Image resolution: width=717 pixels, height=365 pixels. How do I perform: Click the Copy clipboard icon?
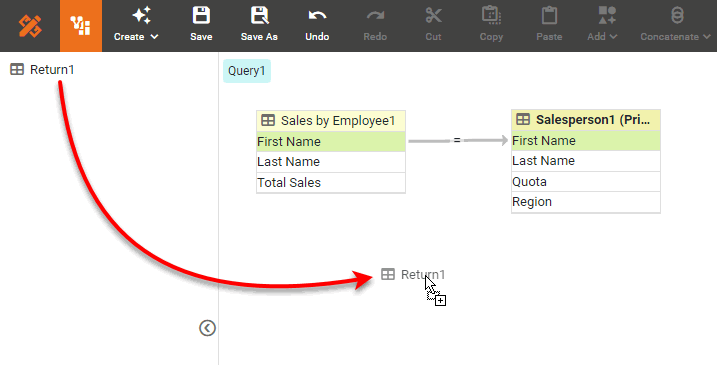pyautogui.click(x=491, y=16)
